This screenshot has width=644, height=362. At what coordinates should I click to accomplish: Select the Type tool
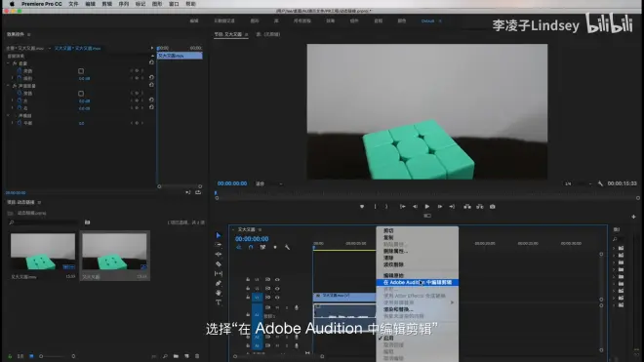click(219, 302)
